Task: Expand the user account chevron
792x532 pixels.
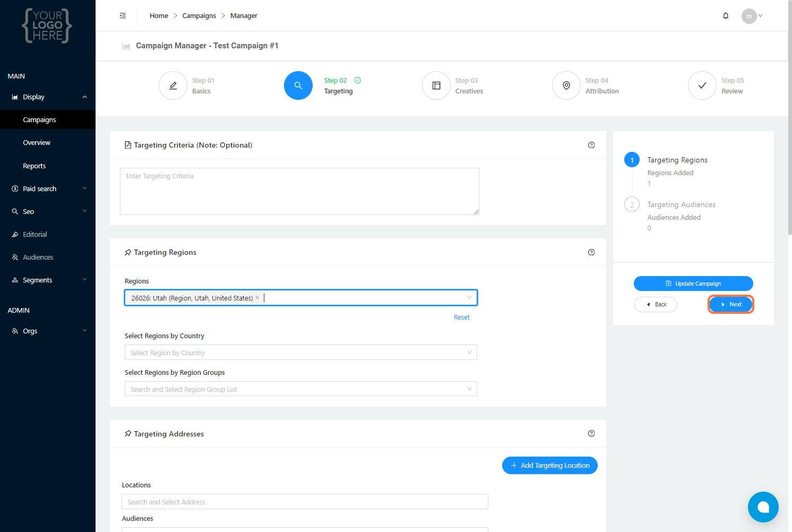Action: point(760,16)
